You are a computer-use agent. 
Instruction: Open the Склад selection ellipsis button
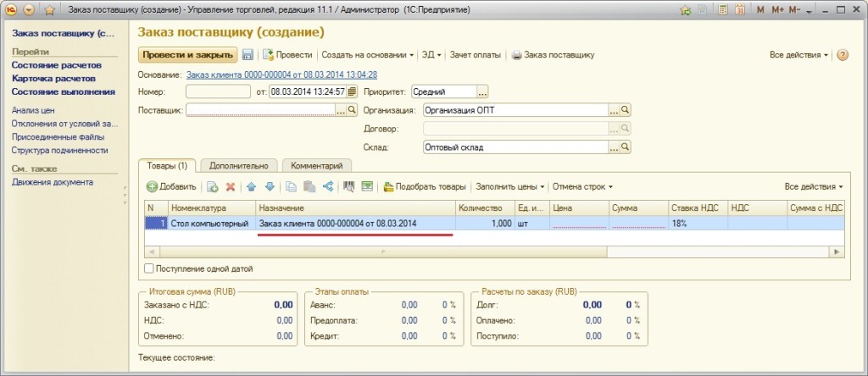614,147
